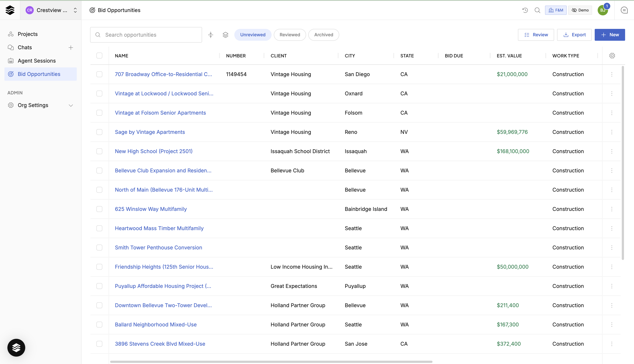Open the history clock icon in the header
This screenshot has height=364, width=634.
click(525, 10)
